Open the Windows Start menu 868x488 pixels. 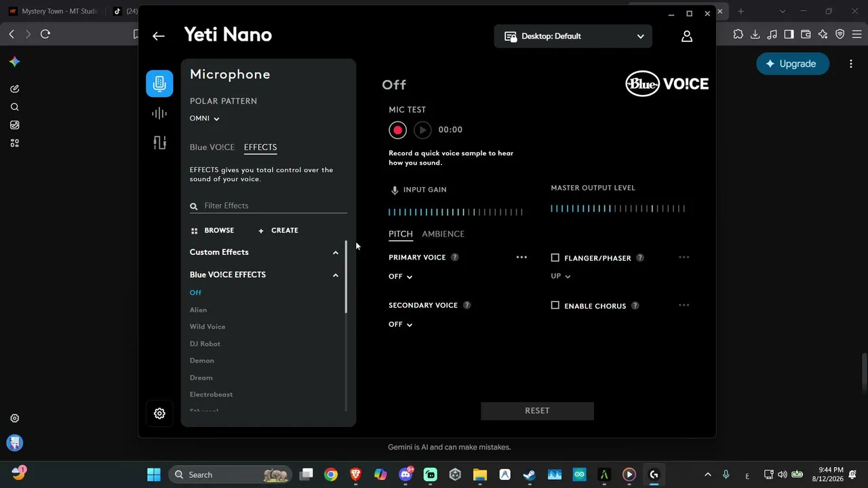(x=154, y=474)
